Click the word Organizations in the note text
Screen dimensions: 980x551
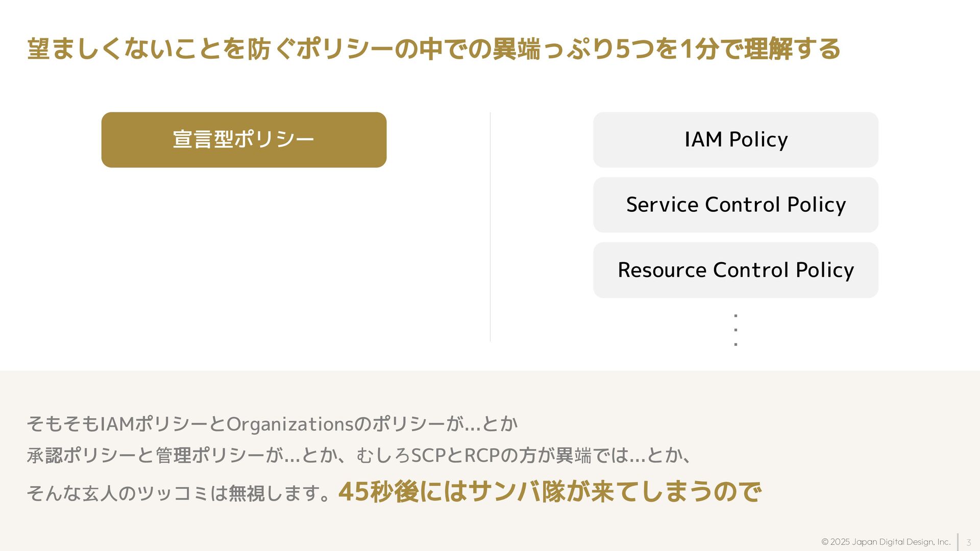[x=289, y=424]
